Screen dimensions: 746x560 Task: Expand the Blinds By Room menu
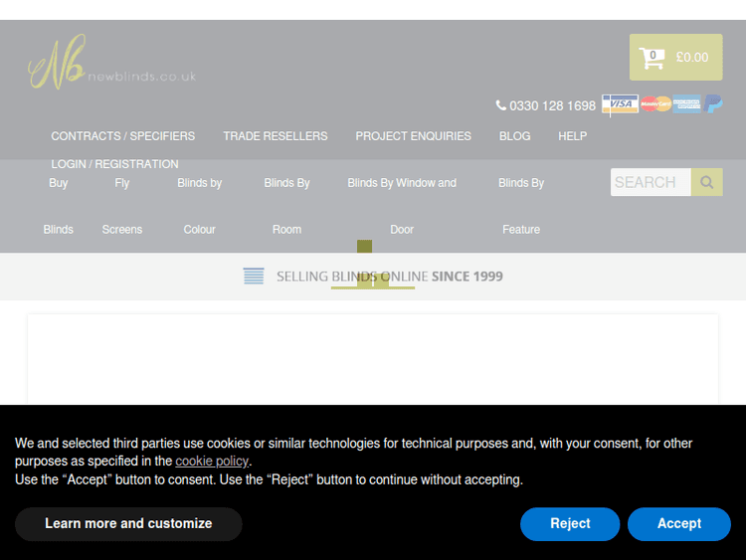coord(287,206)
